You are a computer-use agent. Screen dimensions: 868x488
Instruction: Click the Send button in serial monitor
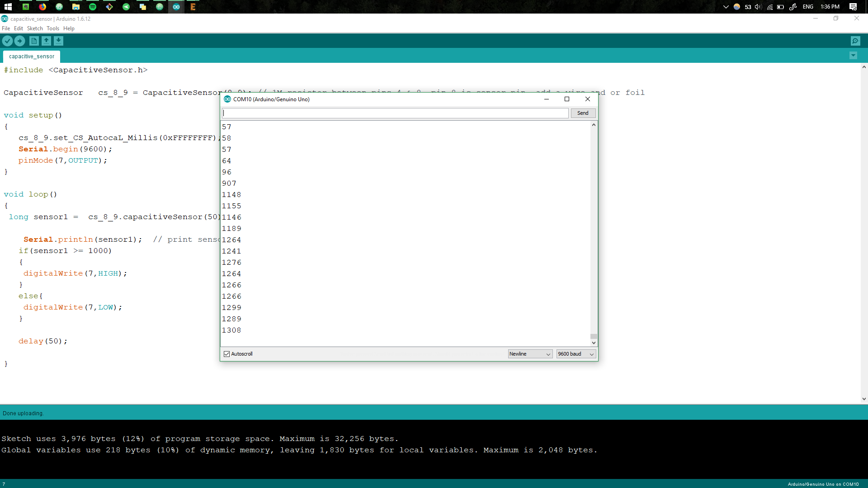(583, 113)
